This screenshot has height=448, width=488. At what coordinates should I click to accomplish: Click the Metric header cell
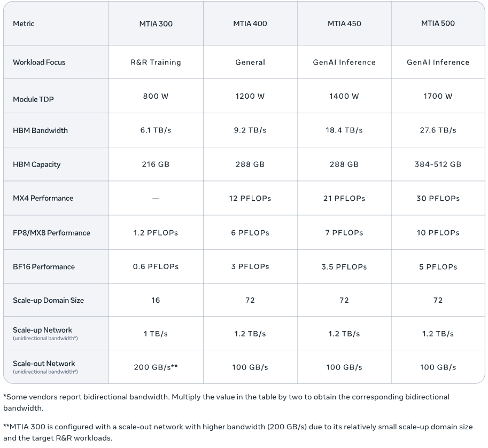24,23
